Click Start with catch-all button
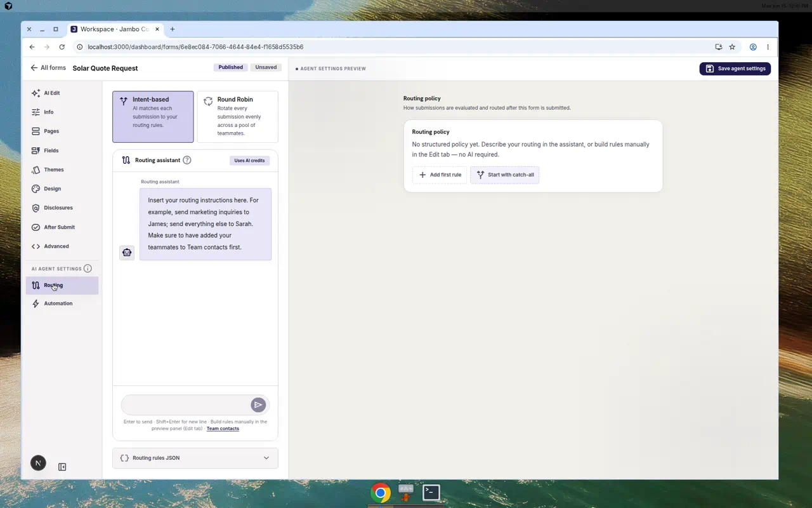This screenshot has width=812, height=508. 505,175
